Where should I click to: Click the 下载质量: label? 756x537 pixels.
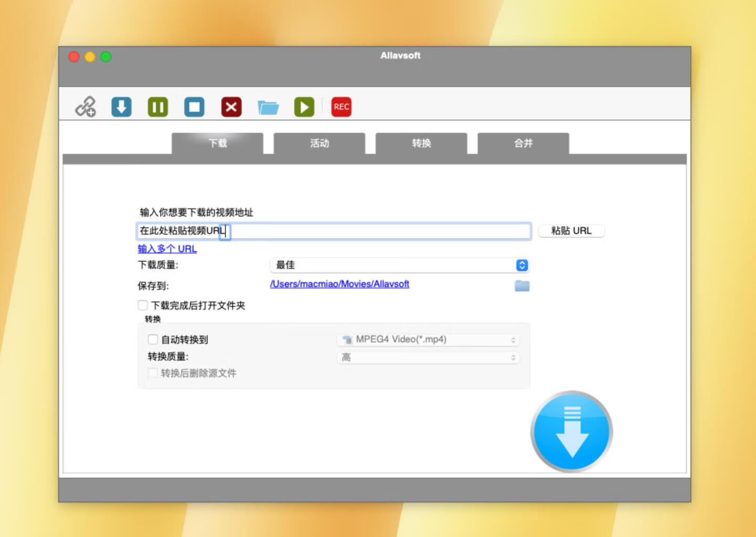point(158,265)
